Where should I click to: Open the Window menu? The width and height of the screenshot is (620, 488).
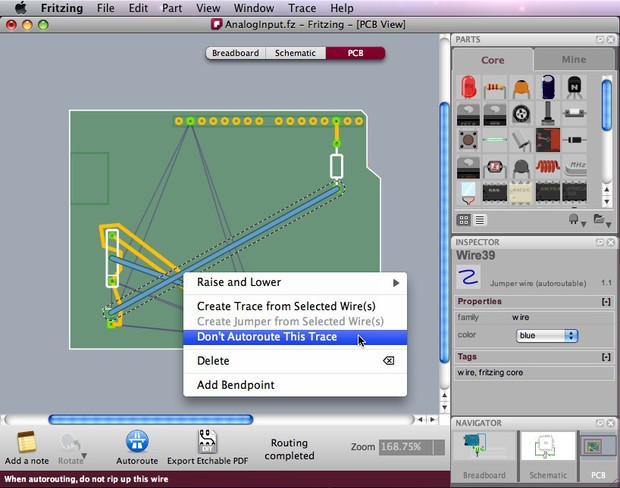coord(254,8)
